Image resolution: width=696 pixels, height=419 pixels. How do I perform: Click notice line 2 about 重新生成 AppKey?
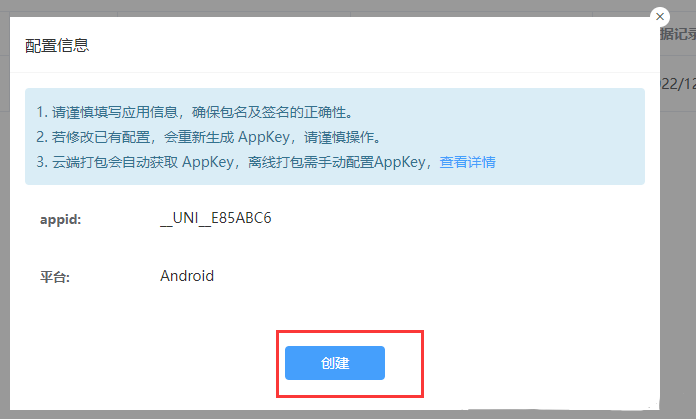pos(209,137)
